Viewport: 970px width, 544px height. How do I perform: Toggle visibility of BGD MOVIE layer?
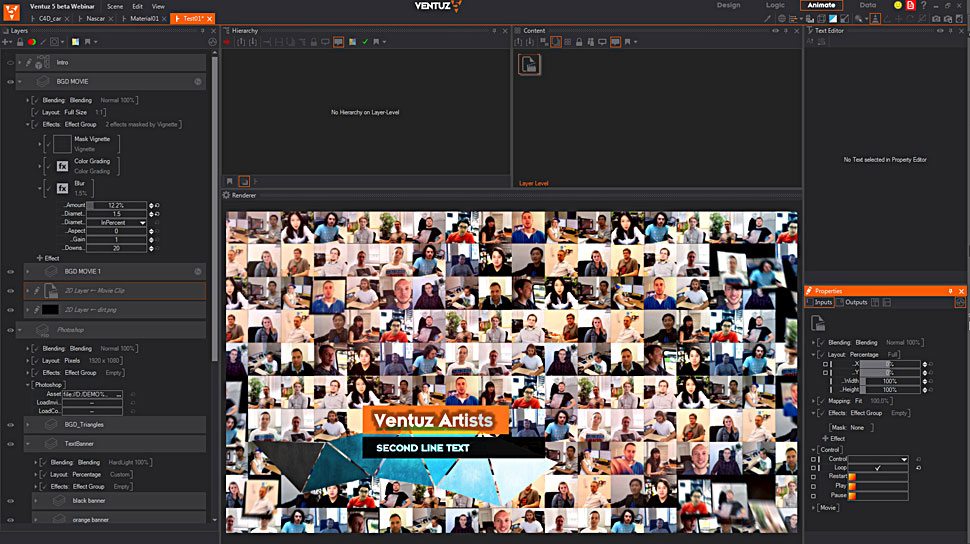click(10, 81)
